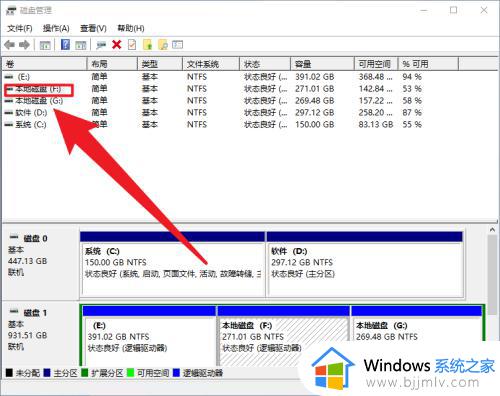Toggle the show/hide console tree icon

pyautogui.click(x=45, y=45)
